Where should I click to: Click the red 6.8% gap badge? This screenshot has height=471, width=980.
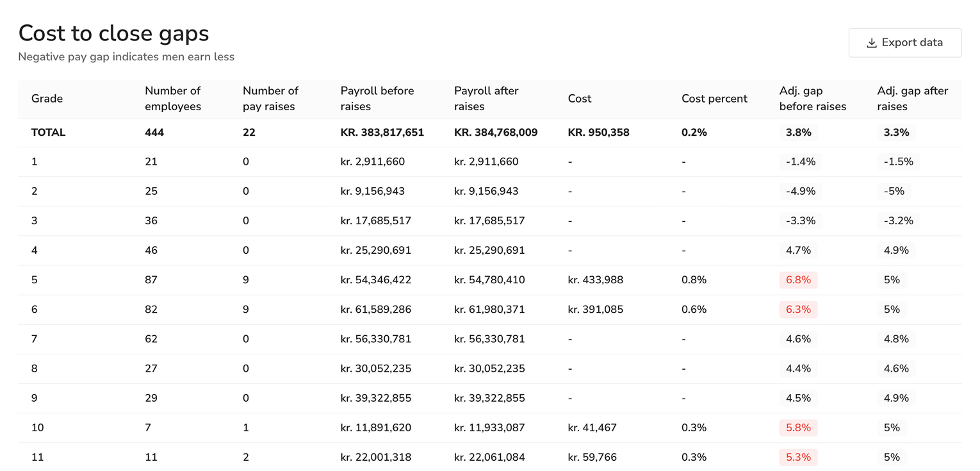pos(798,280)
